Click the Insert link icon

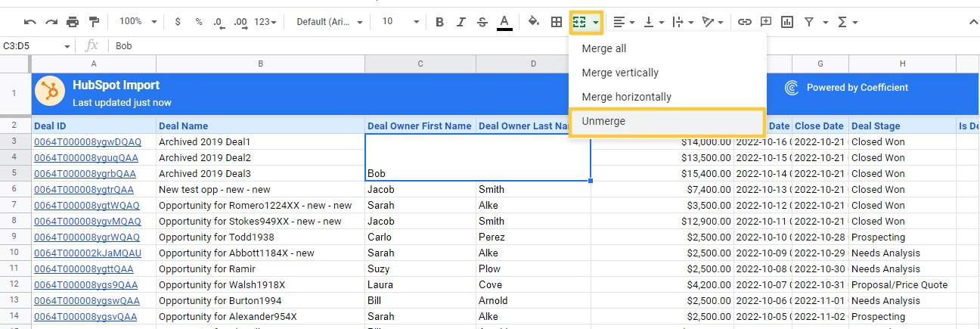(745, 22)
